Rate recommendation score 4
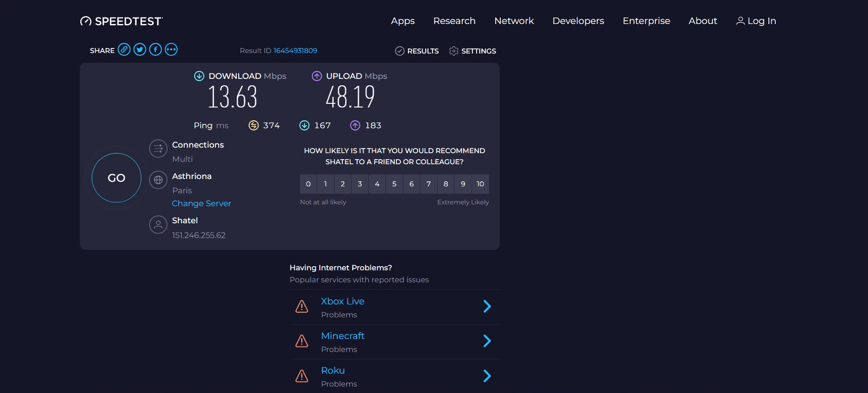 pyautogui.click(x=377, y=184)
